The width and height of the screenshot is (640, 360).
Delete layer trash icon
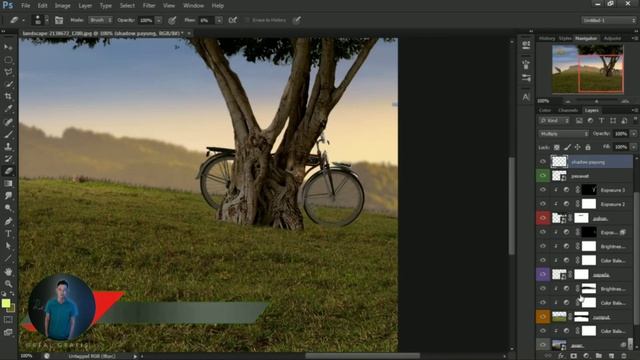point(624,356)
